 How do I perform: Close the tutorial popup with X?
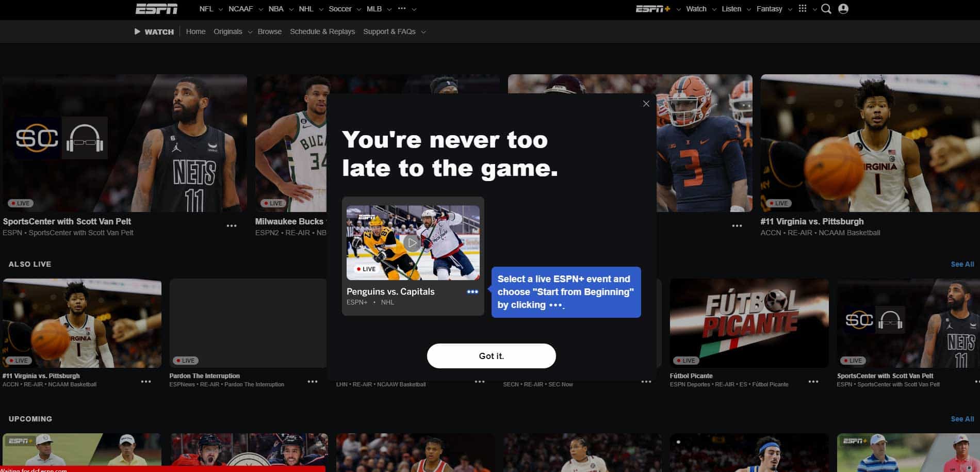[x=646, y=104]
